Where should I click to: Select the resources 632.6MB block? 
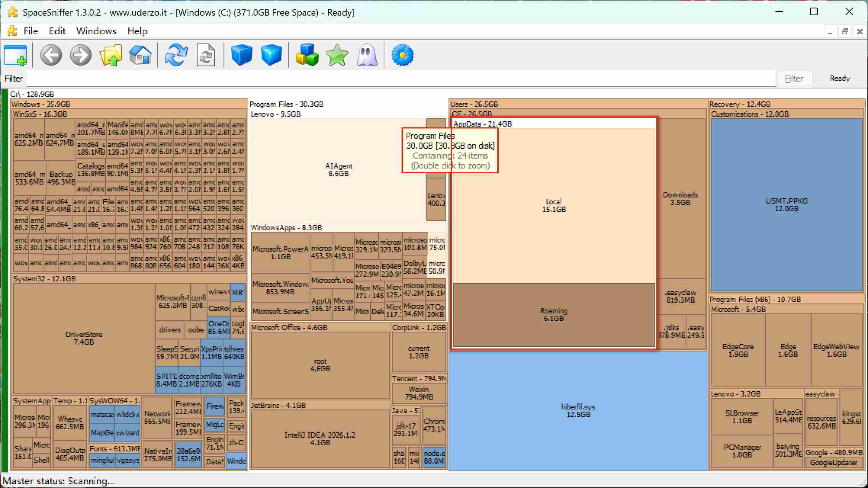pyautogui.click(x=821, y=422)
